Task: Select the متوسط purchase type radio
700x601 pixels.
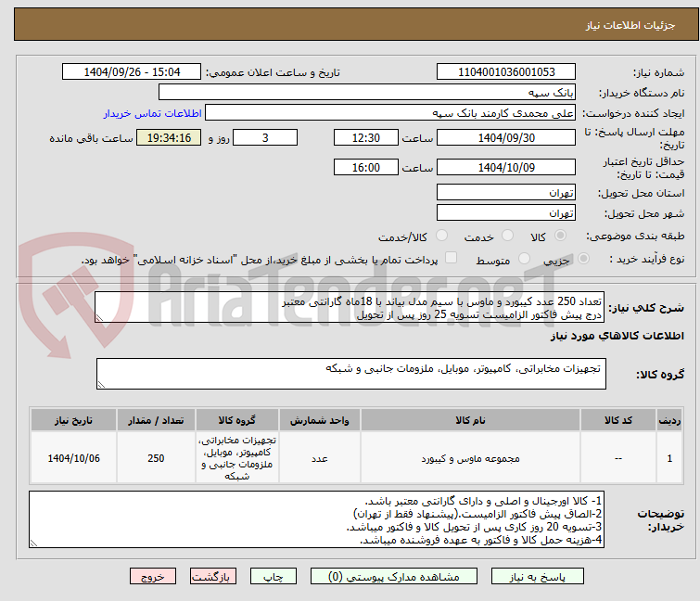Action: click(524, 259)
